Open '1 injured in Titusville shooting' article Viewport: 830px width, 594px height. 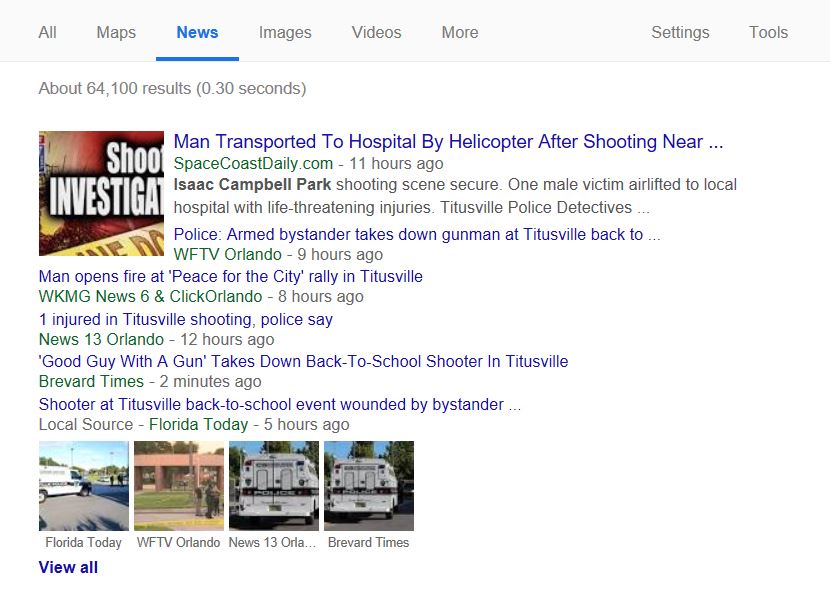click(x=186, y=319)
